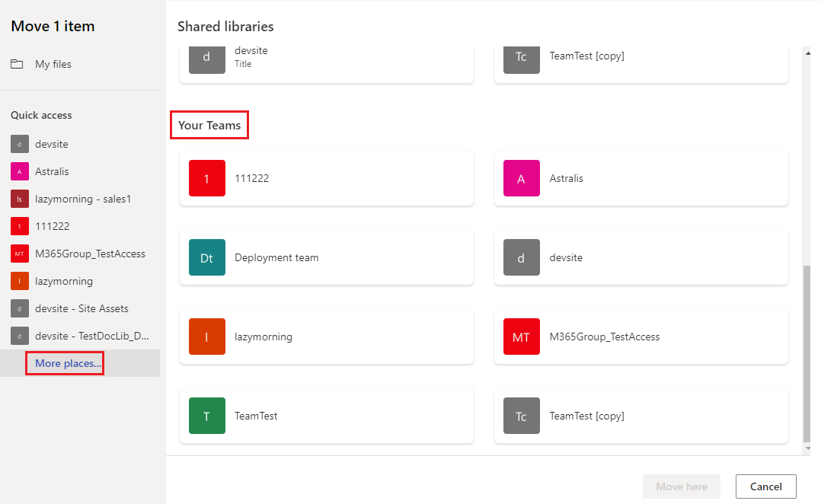
Task: Click the red '1' icon for 111222 team
Action: [207, 178]
